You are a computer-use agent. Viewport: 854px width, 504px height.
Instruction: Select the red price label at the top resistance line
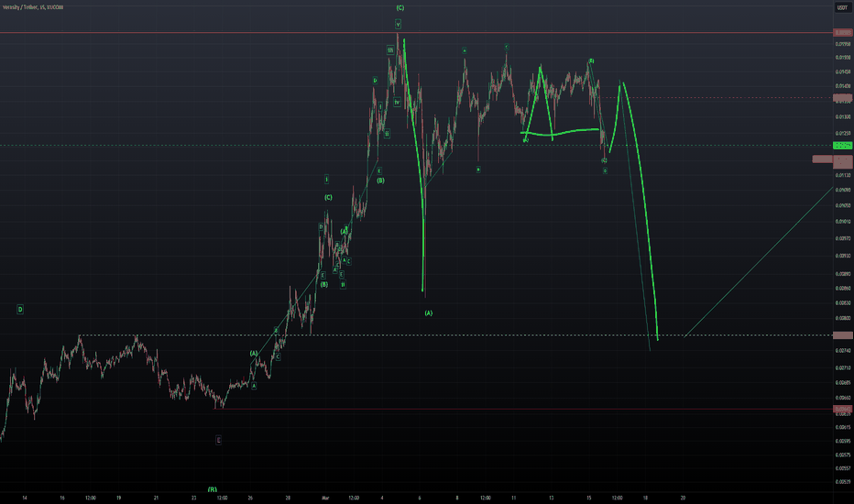(x=843, y=33)
